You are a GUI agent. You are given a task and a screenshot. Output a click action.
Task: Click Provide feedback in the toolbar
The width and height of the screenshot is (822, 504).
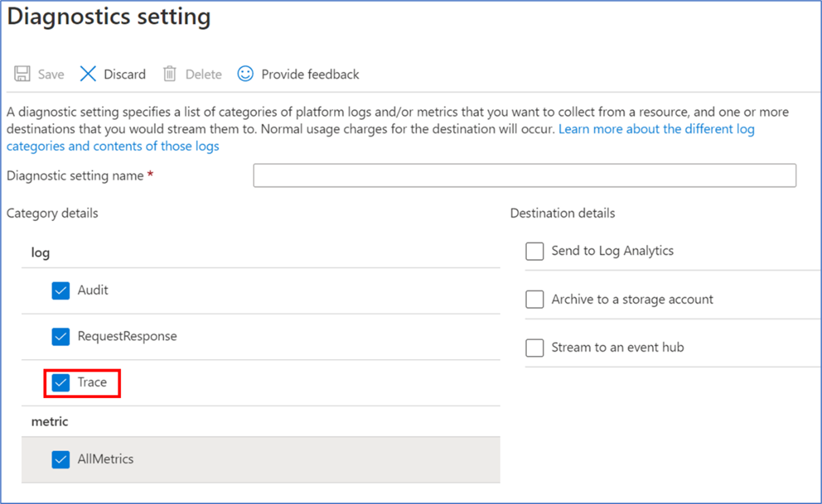coord(310,73)
